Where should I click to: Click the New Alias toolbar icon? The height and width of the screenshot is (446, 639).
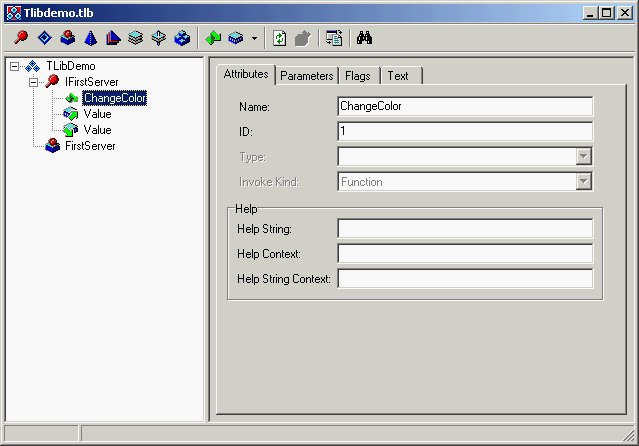[x=113, y=39]
